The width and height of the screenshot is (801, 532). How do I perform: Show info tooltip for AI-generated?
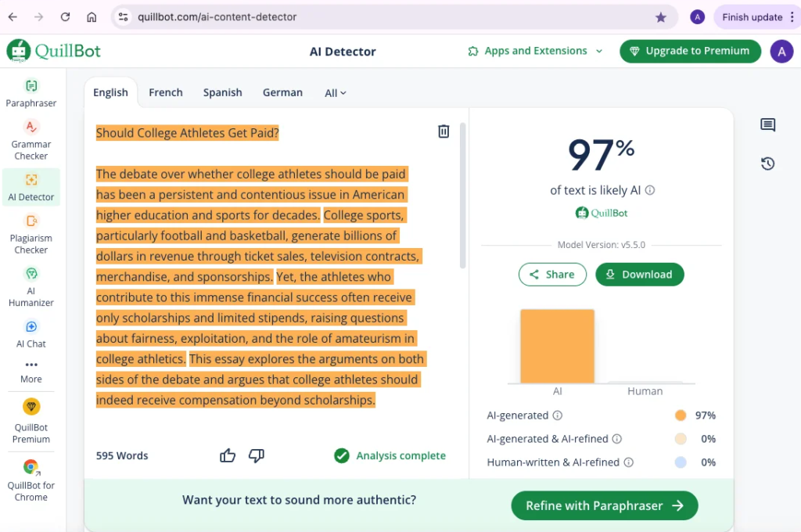(x=558, y=415)
